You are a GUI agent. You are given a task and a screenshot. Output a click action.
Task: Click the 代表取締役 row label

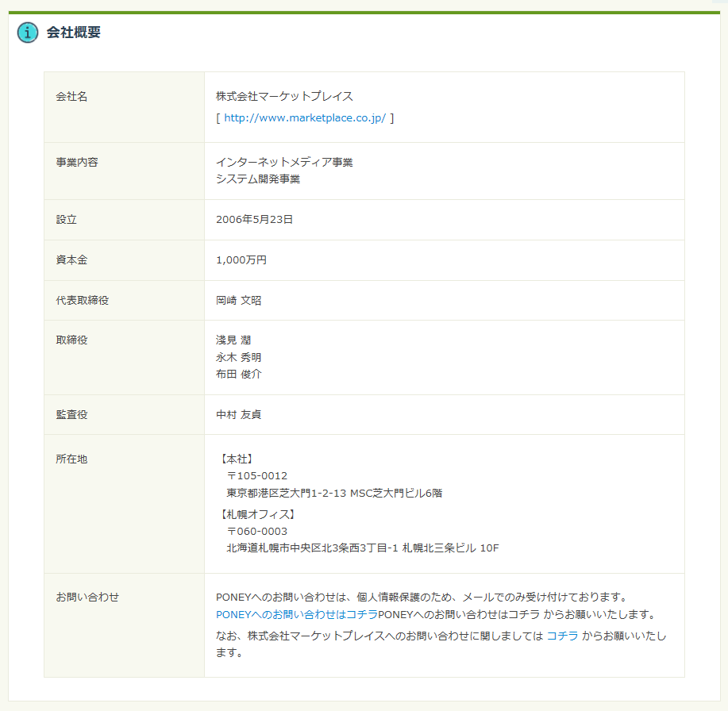click(x=83, y=300)
